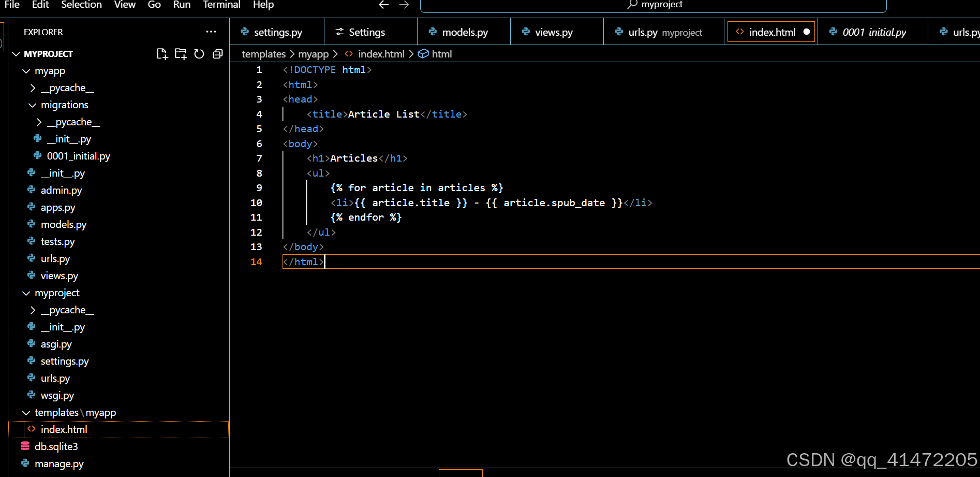Create a new file in Explorer
The image size is (980, 477).
click(162, 53)
